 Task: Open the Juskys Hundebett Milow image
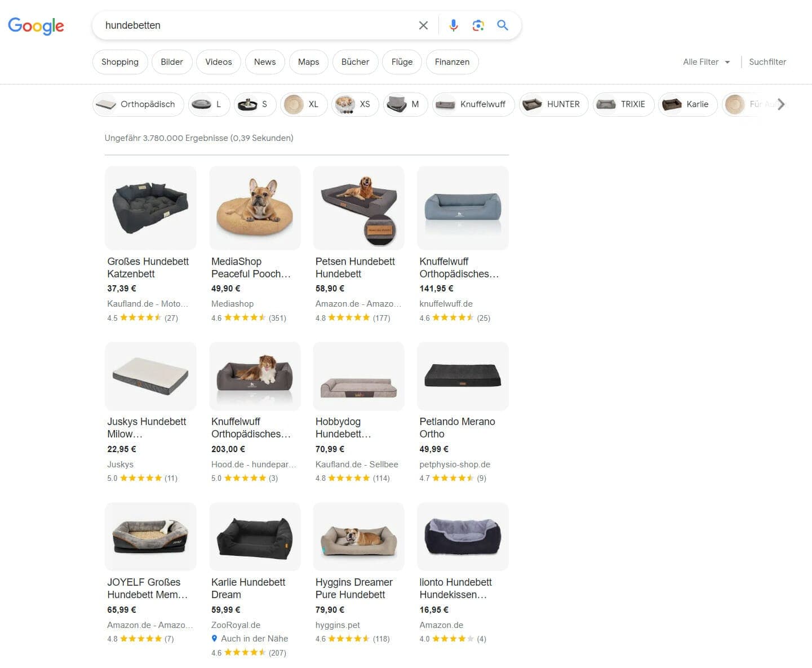coord(150,376)
